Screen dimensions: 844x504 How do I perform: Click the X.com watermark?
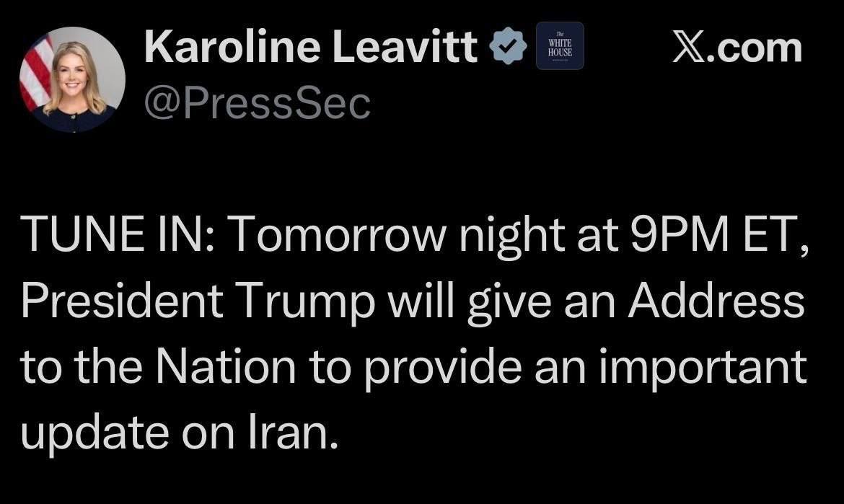click(x=737, y=48)
